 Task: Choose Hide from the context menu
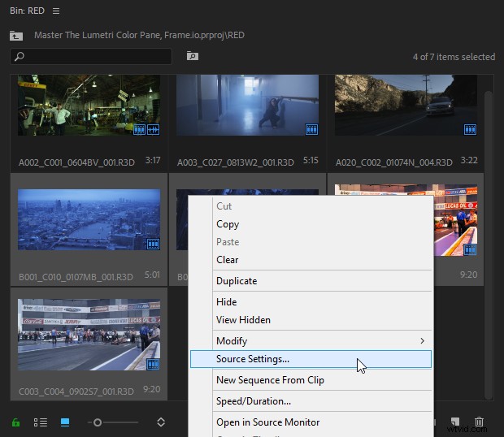311,302
